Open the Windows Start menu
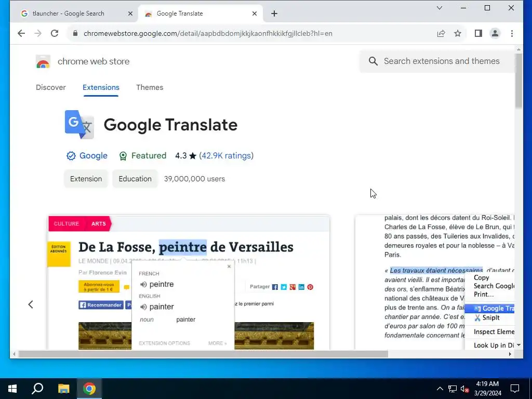532x399 pixels. coord(12,389)
